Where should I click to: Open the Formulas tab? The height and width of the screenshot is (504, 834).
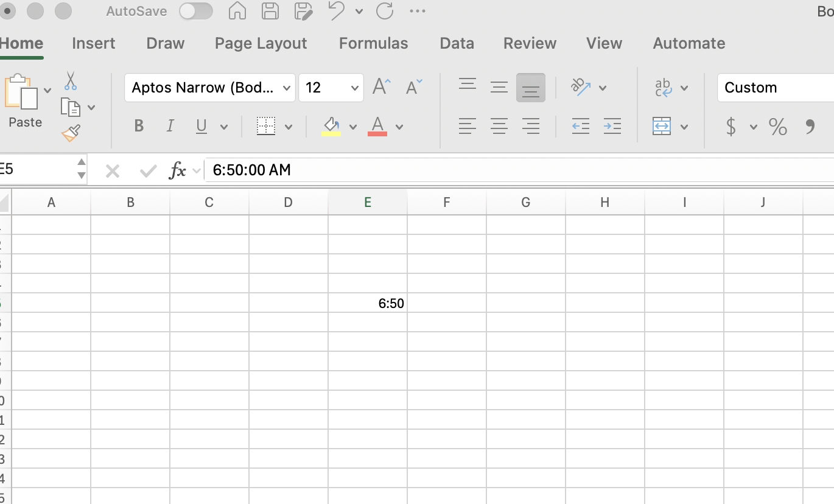pos(373,43)
